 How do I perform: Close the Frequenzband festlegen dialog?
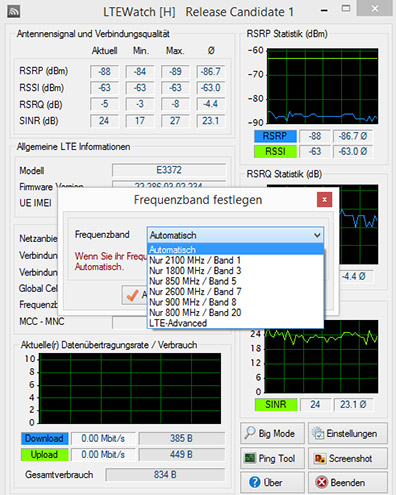pyautogui.click(x=324, y=200)
